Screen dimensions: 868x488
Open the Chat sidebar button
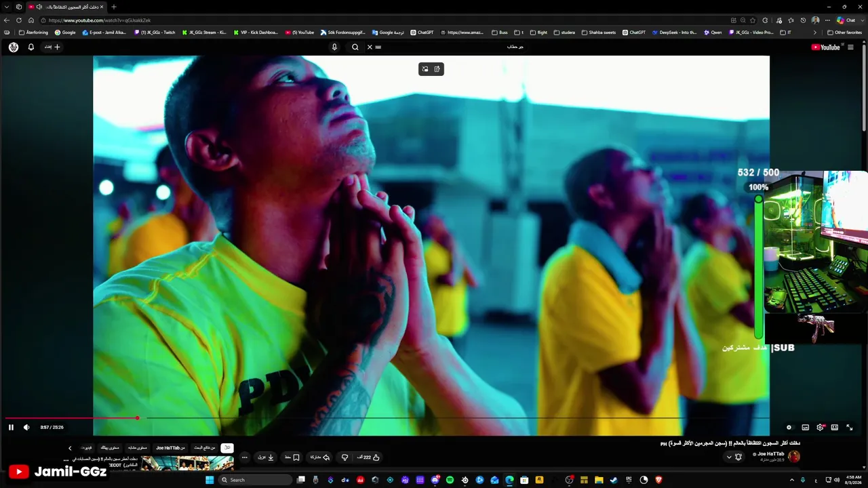tap(846, 20)
